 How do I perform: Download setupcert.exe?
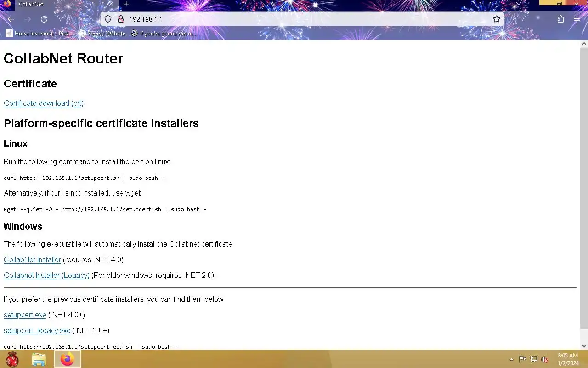tap(25, 315)
